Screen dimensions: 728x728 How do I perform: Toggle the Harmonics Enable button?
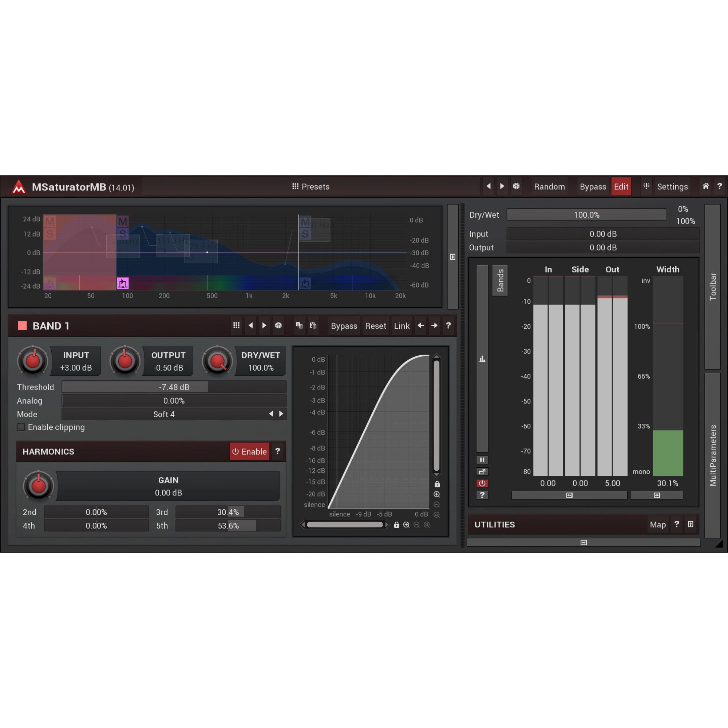coord(249,451)
